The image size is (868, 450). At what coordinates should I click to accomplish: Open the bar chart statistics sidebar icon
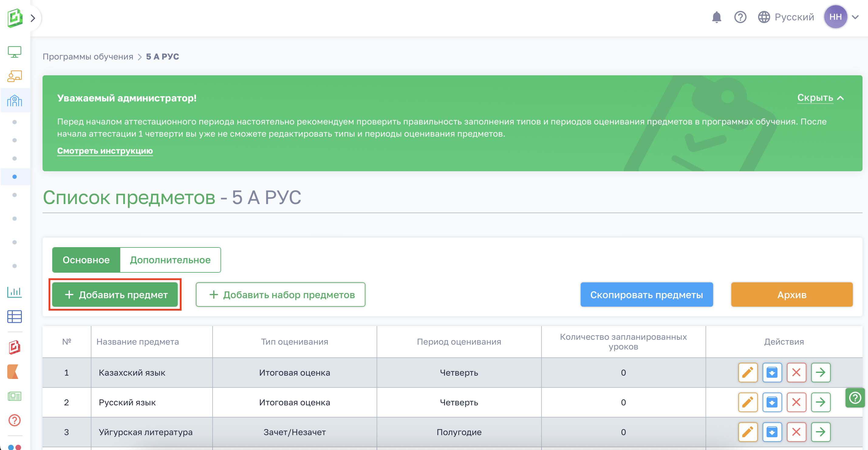tap(15, 292)
